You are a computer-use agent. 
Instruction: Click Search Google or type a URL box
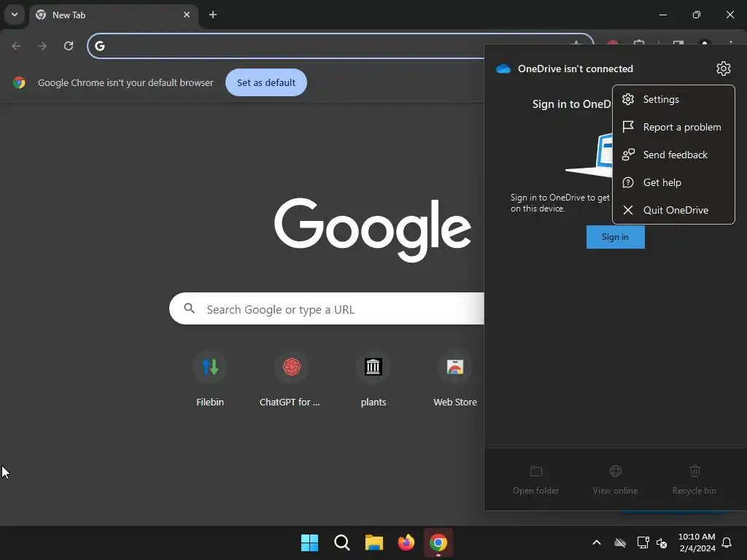pyautogui.click(x=327, y=309)
